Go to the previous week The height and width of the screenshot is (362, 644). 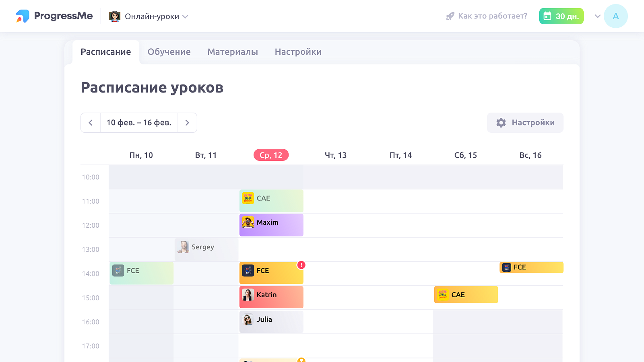[91, 123]
